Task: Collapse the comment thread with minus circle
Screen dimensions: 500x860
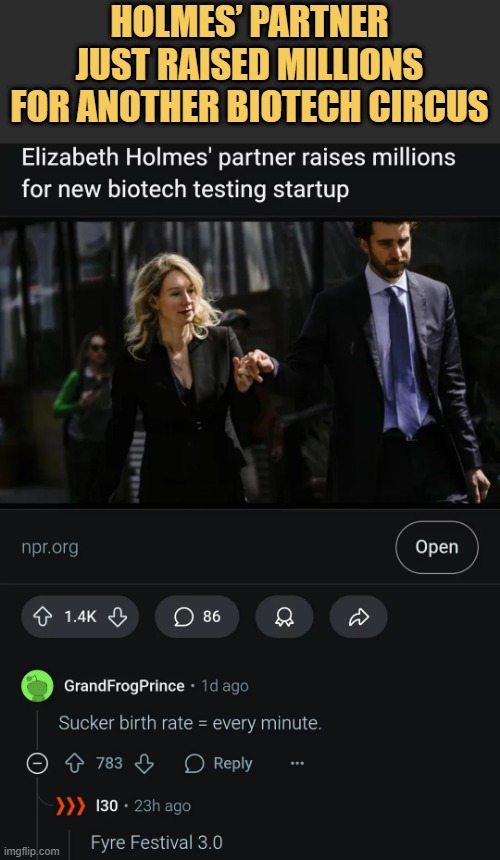Action: tap(37, 763)
